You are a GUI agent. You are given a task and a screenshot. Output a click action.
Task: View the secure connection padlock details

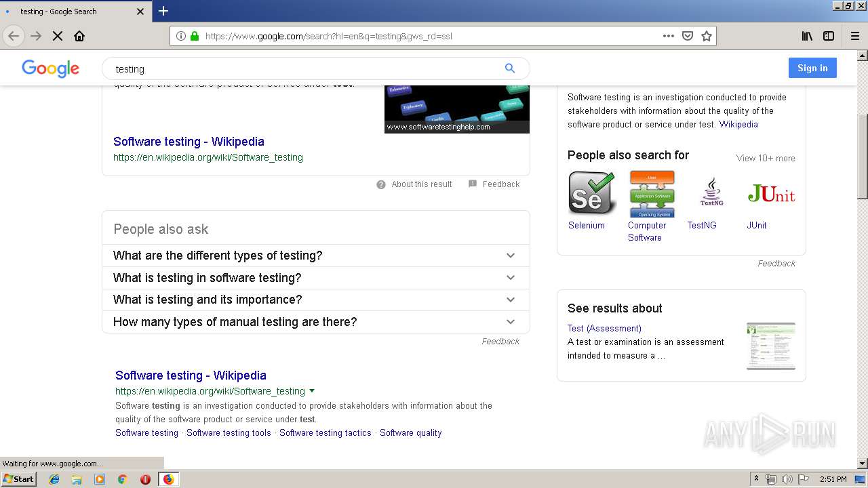click(195, 36)
